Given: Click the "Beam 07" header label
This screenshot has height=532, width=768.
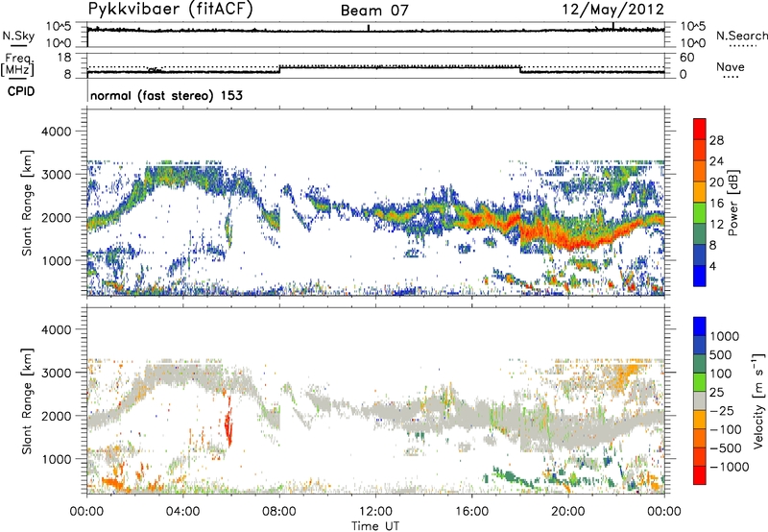Looking at the screenshot, I should point(374,11).
